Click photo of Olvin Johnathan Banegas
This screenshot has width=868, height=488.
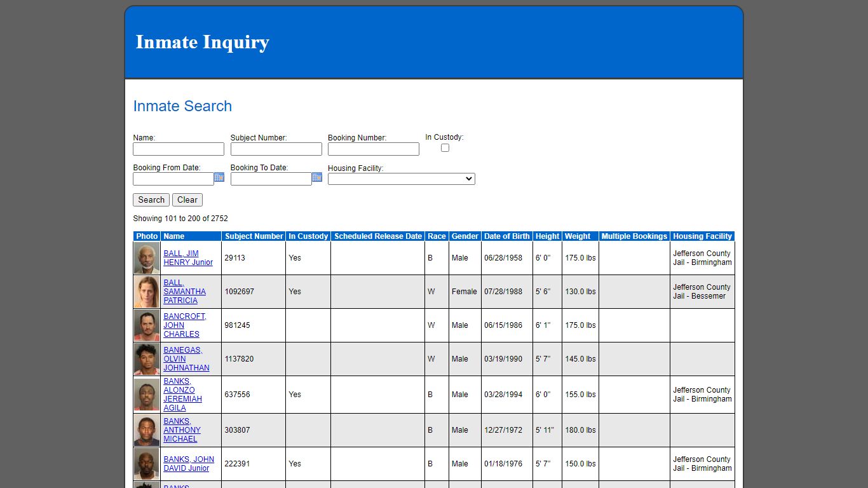click(147, 359)
